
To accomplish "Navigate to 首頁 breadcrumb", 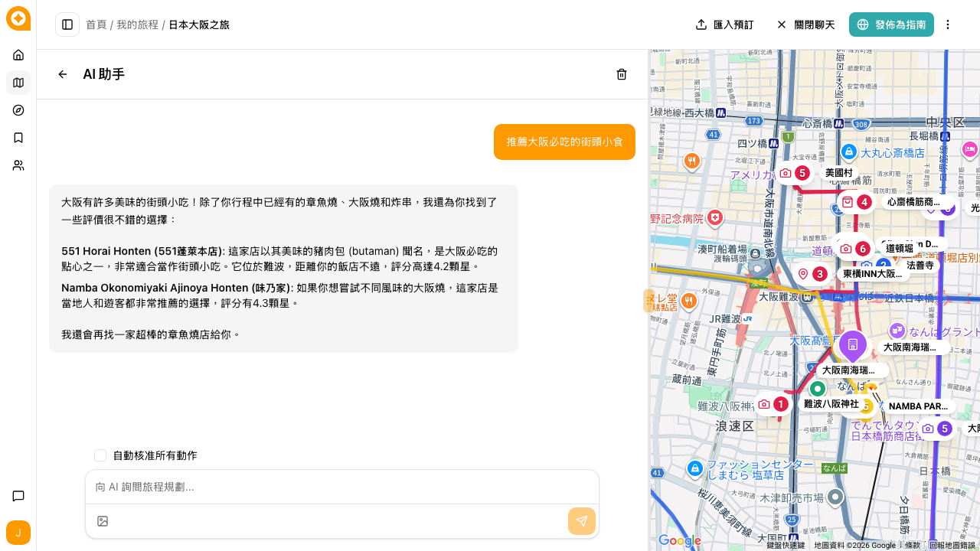I will point(96,24).
